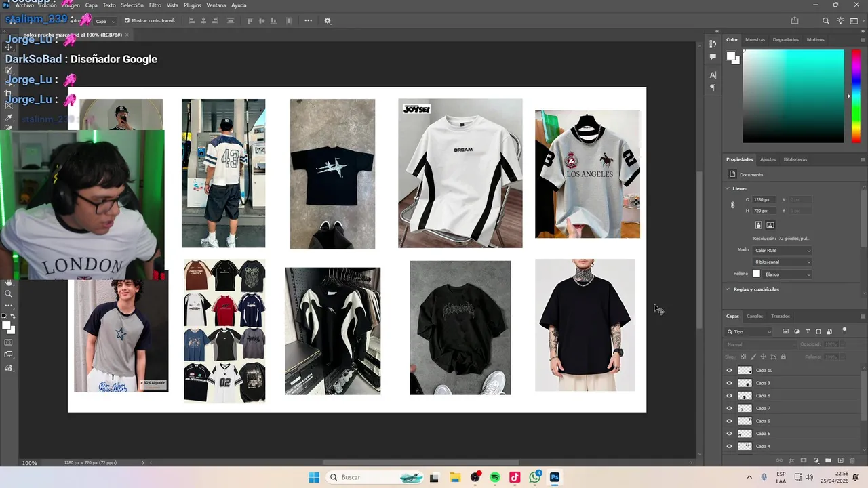Select the Zoom tool in toolbar
868x488 pixels.
[x=9, y=293]
